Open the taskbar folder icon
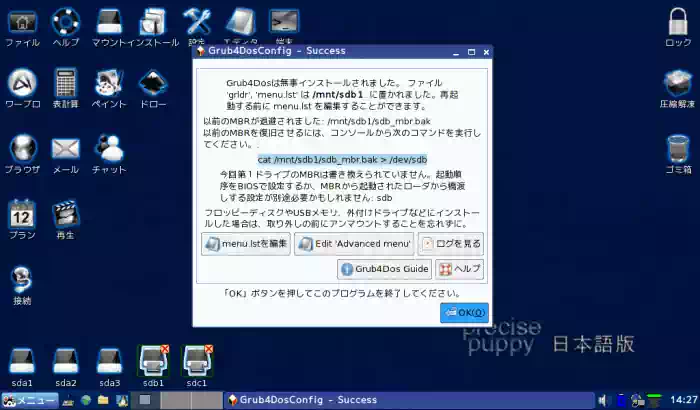Screen dimensions: 700x410 click(103, 400)
